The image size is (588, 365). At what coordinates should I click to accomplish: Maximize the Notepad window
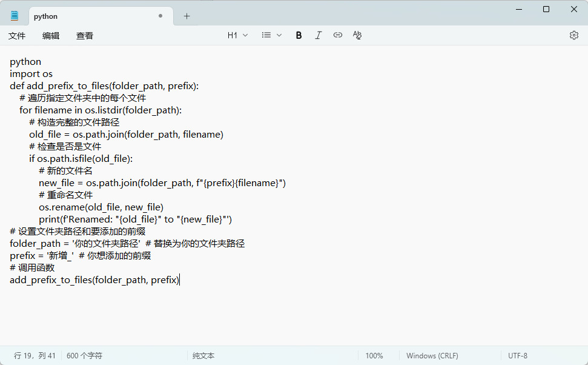click(546, 9)
